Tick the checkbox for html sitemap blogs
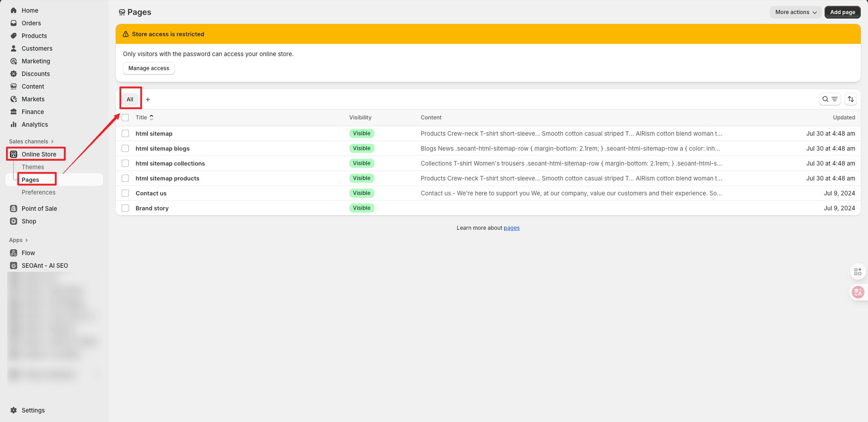This screenshot has height=422, width=868. (126, 148)
